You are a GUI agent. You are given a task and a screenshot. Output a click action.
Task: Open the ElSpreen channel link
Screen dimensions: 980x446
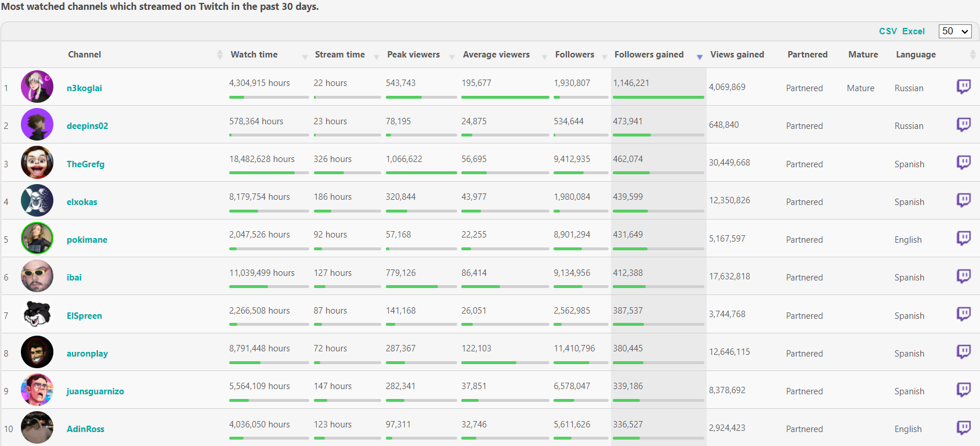coord(84,316)
